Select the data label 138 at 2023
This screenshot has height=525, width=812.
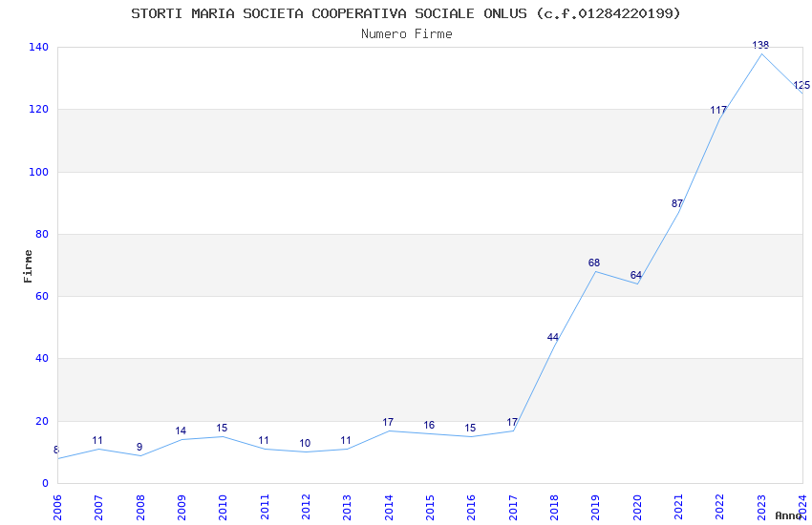coord(760,45)
